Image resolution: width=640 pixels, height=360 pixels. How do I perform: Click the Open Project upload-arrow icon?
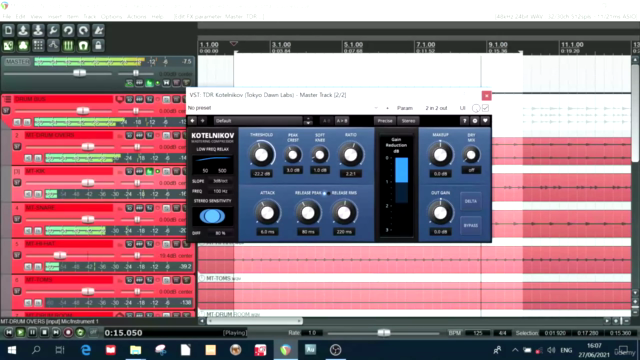[23, 30]
